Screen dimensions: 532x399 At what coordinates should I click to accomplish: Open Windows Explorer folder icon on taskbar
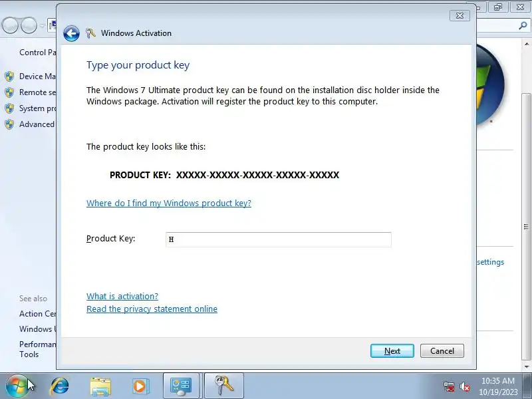pyautogui.click(x=100, y=386)
